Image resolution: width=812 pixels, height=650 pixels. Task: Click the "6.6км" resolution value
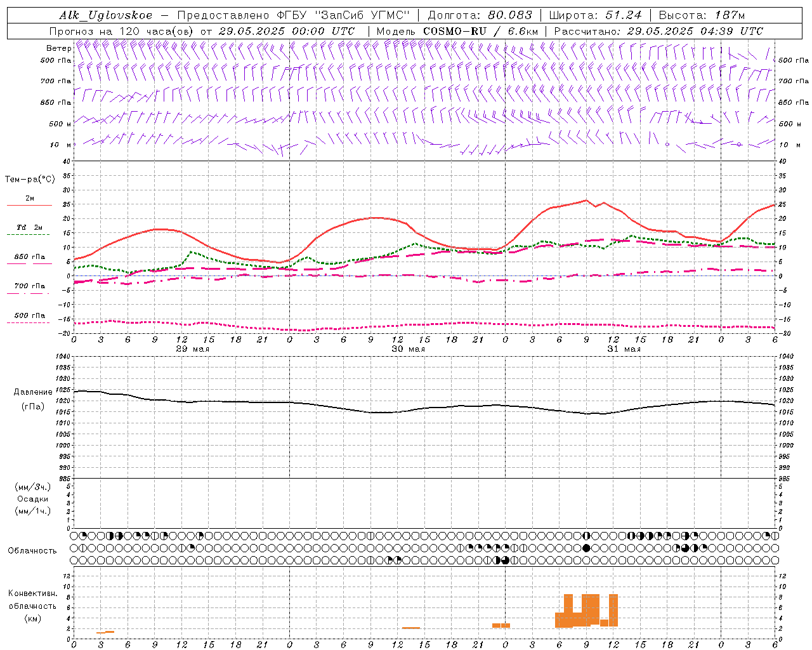point(523,31)
